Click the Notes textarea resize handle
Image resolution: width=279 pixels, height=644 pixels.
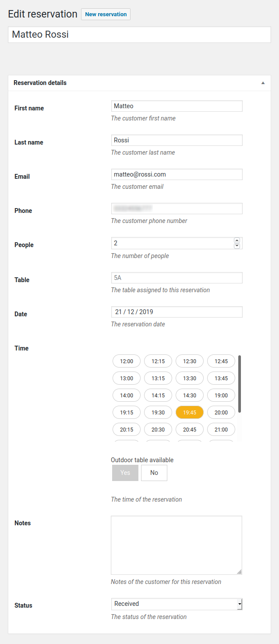[x=240, y=572]
